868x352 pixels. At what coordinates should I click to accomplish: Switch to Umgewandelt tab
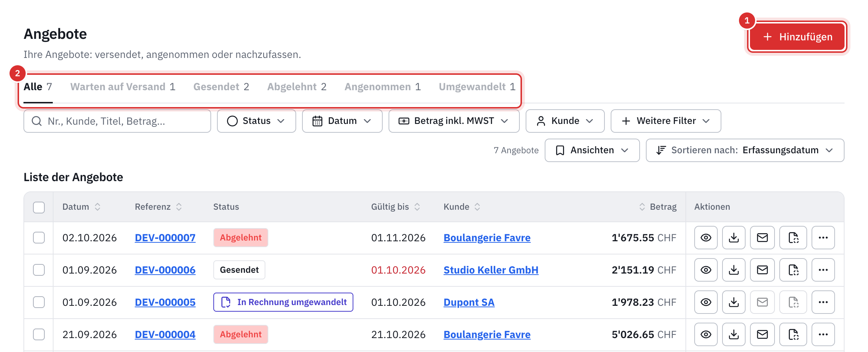[477, 87]
